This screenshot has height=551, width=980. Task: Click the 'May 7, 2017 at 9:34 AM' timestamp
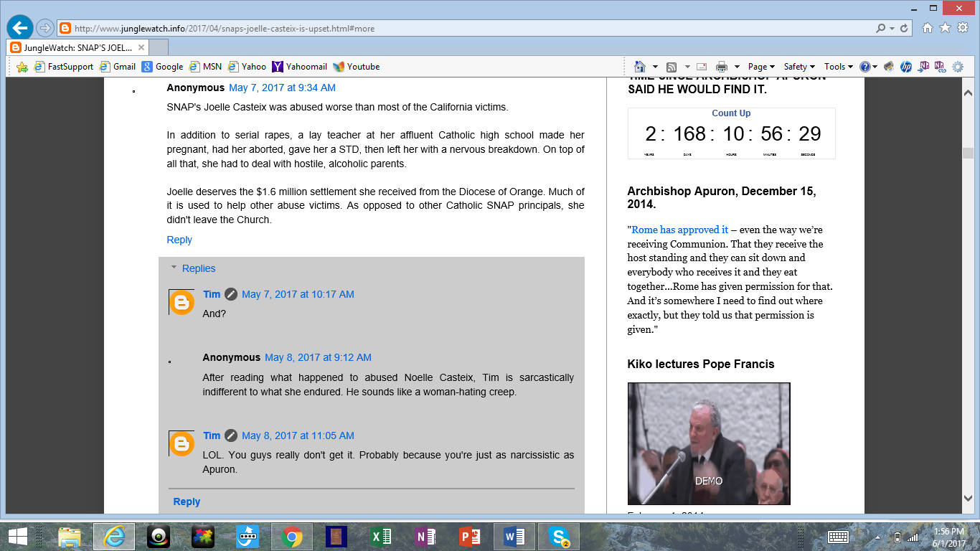click(282, 88)
